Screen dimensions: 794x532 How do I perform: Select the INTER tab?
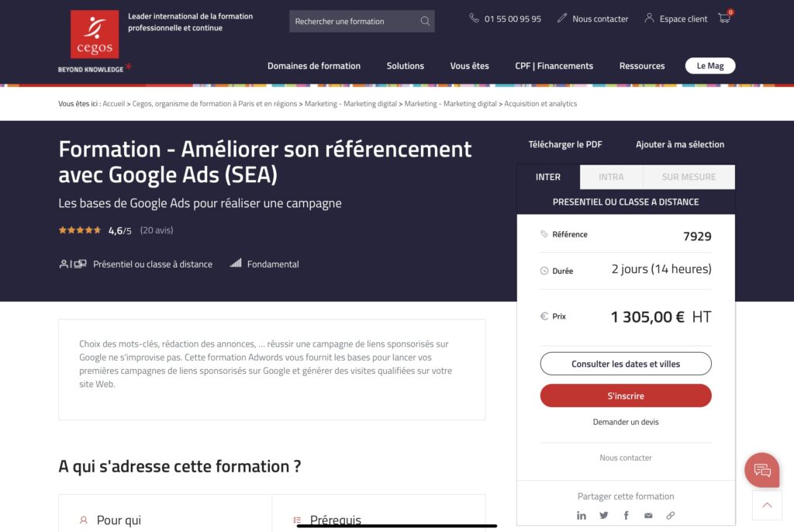coord(548,177)
